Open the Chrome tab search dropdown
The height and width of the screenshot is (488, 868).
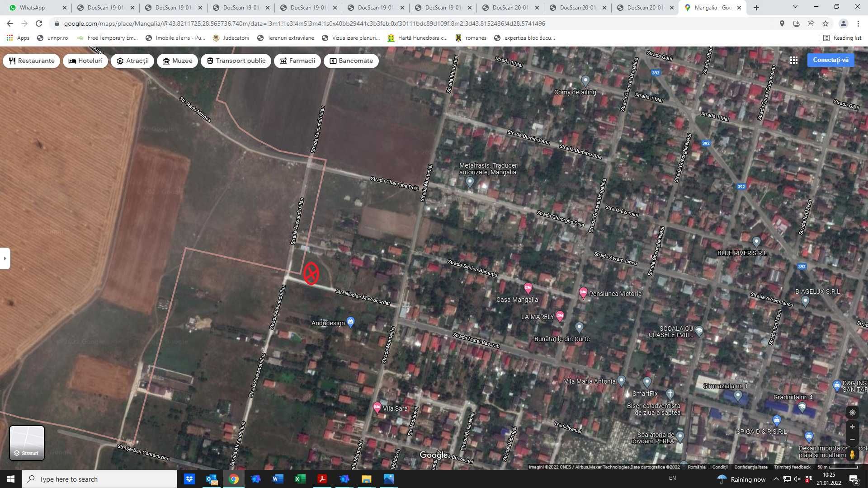(x=795, y=7)
